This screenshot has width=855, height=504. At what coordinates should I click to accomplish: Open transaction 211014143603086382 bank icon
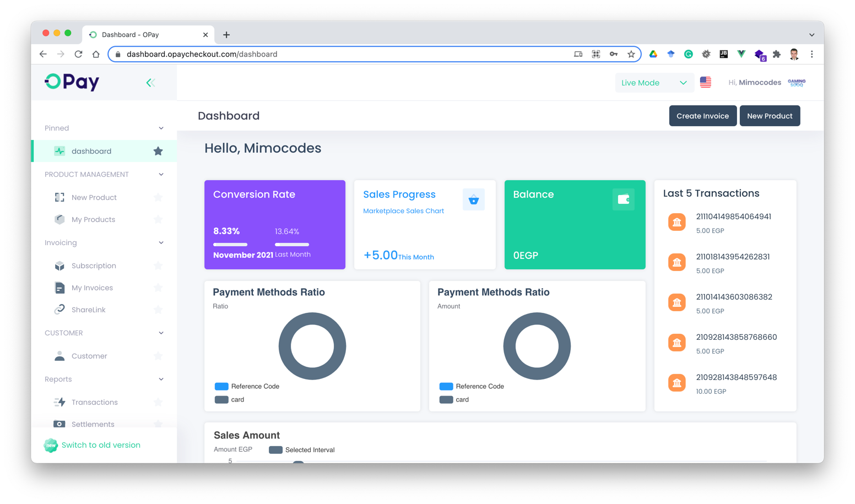click(x=677, y=302)
